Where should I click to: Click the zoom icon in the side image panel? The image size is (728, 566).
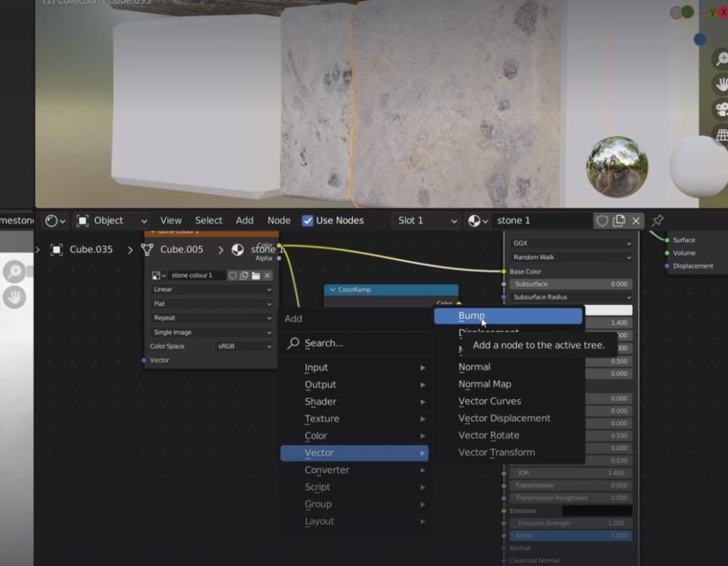click(15, 272)
